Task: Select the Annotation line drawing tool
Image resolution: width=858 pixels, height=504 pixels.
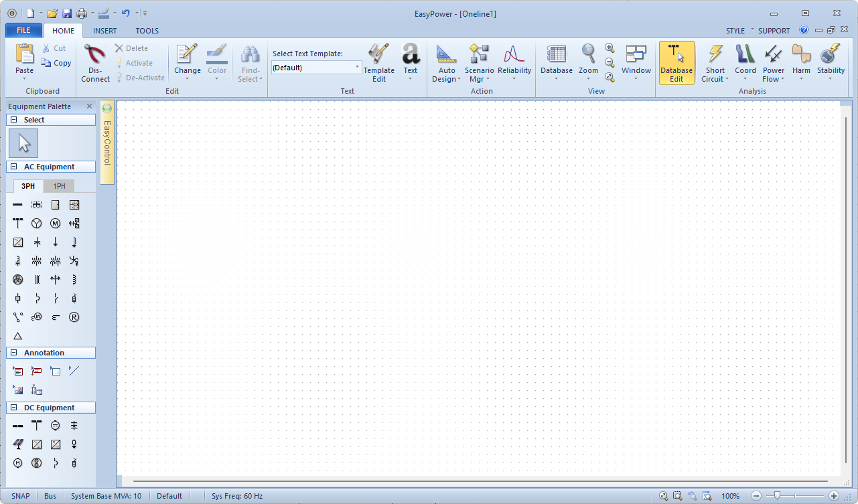Action: point(74,371)
